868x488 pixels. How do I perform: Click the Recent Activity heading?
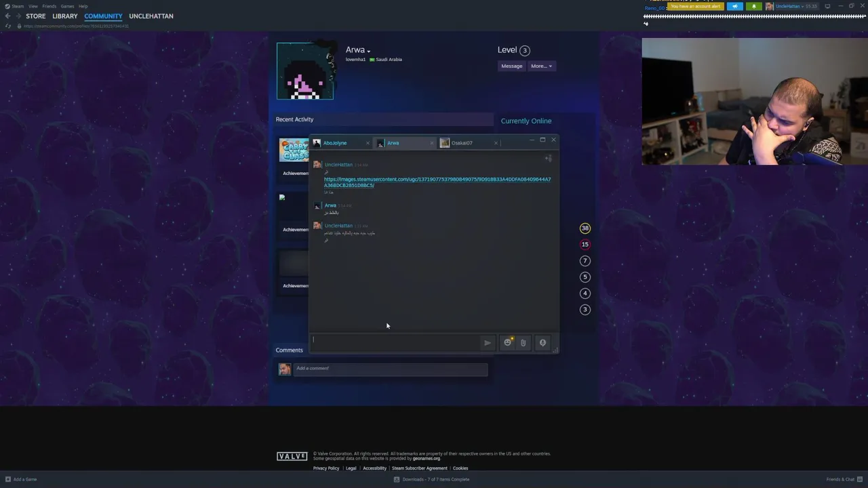295,119
